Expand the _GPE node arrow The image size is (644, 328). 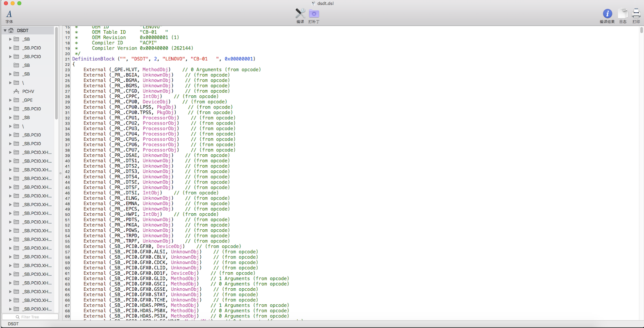(x=10, y=100)
